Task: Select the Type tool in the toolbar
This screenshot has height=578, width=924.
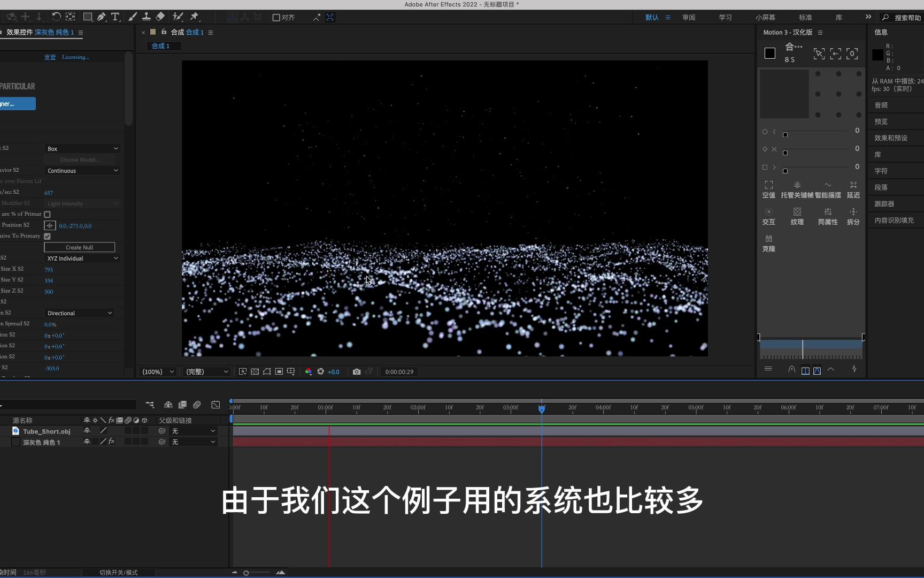Action: tap(115, 17)
